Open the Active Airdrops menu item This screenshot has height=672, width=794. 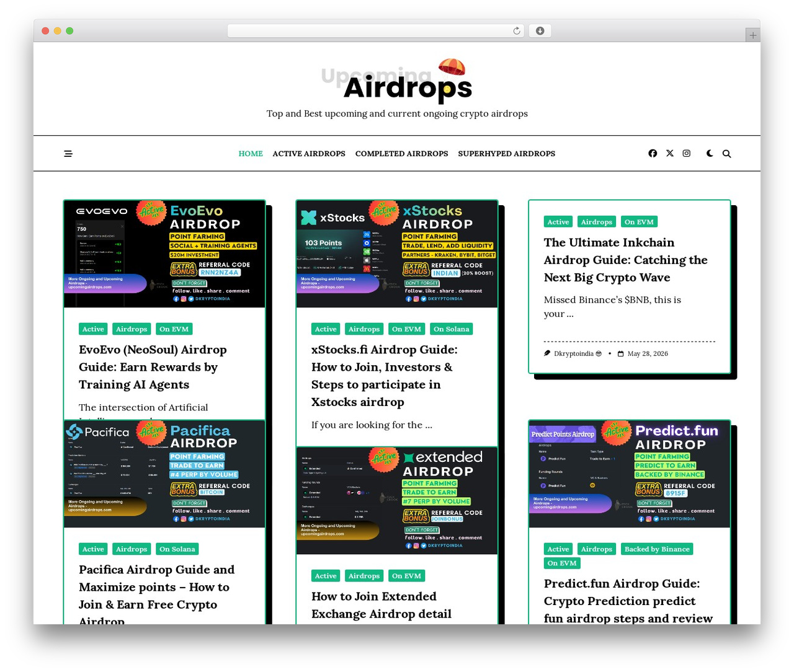(309, 154)
